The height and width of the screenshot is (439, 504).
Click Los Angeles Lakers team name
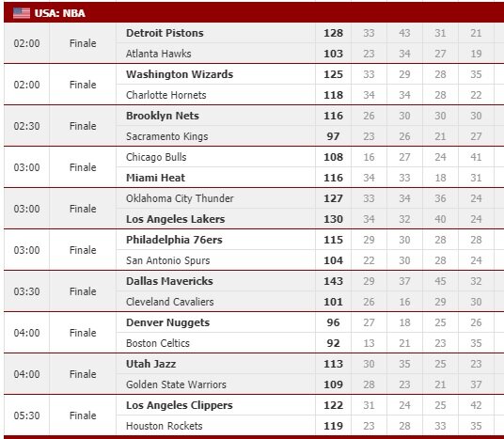click(176, 219)
